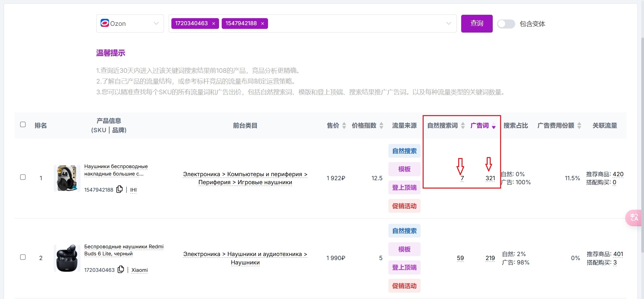The width and height of the screenshot is (644, 299).
Task: Open ad keywords count 219
Action: tap(490, 258)
